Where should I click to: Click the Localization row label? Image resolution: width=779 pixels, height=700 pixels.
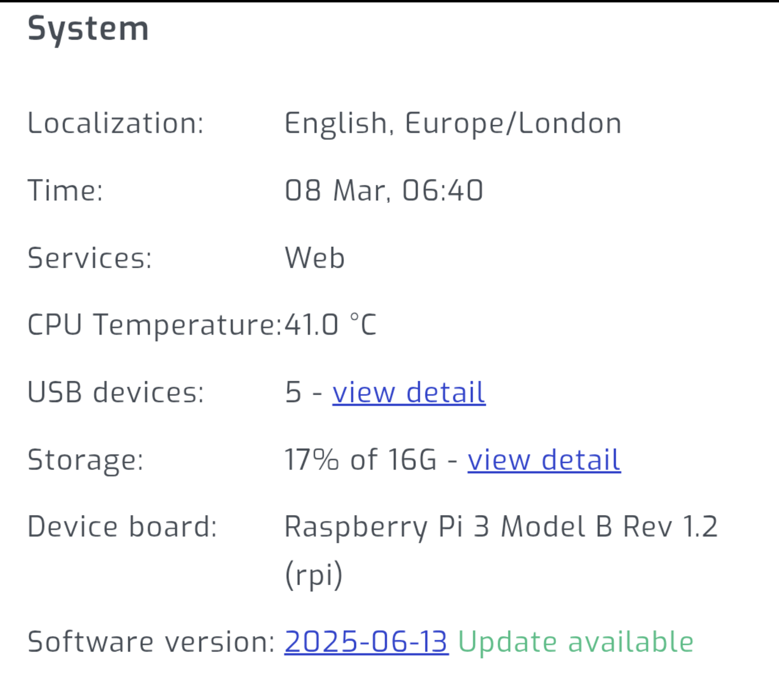coord(115,124)
